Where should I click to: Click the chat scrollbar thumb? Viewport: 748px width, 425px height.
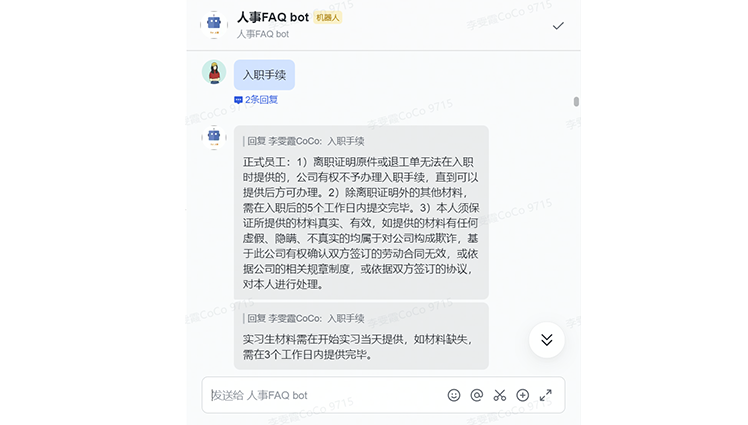(576, 102)
